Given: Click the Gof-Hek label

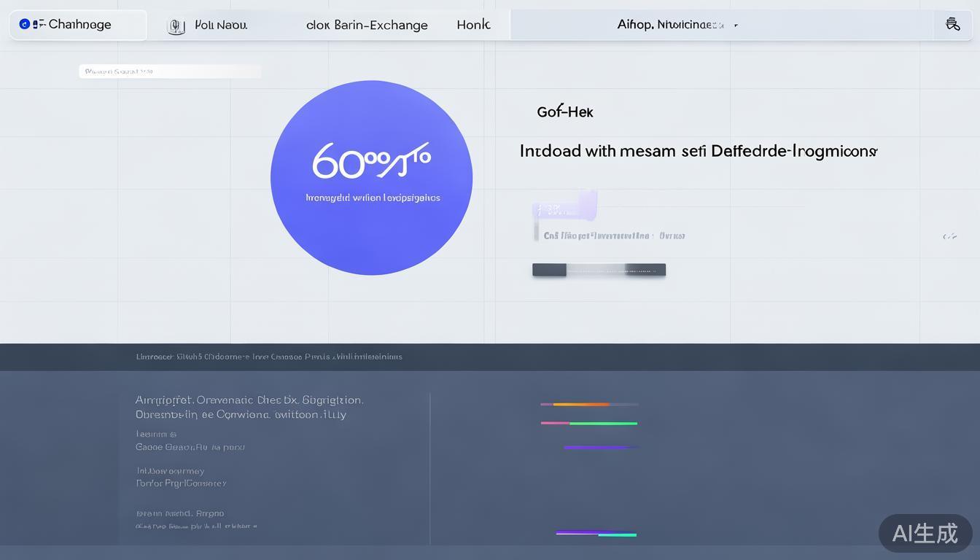Looking at the screenshot, I should (x=564, y=112).
